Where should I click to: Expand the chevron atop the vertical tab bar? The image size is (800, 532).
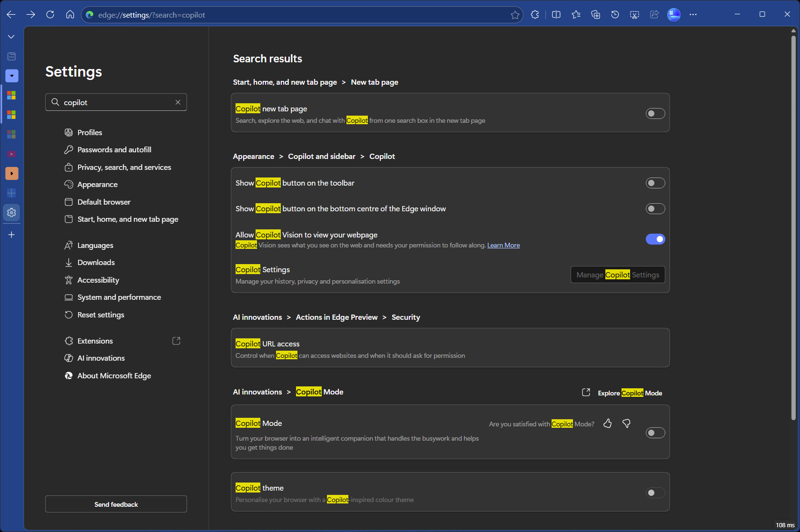[11, 37]
